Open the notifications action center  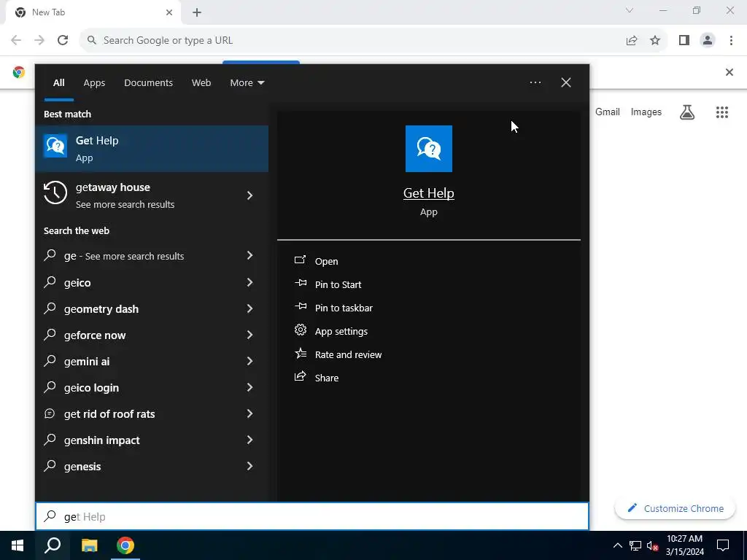point(723,545)
